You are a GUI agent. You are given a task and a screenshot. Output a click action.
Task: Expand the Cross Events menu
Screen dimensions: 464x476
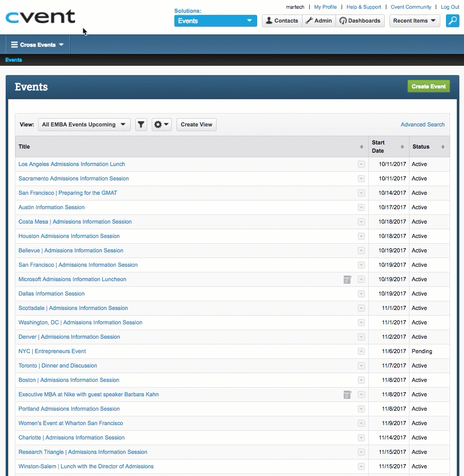click(x=38, y=45)
